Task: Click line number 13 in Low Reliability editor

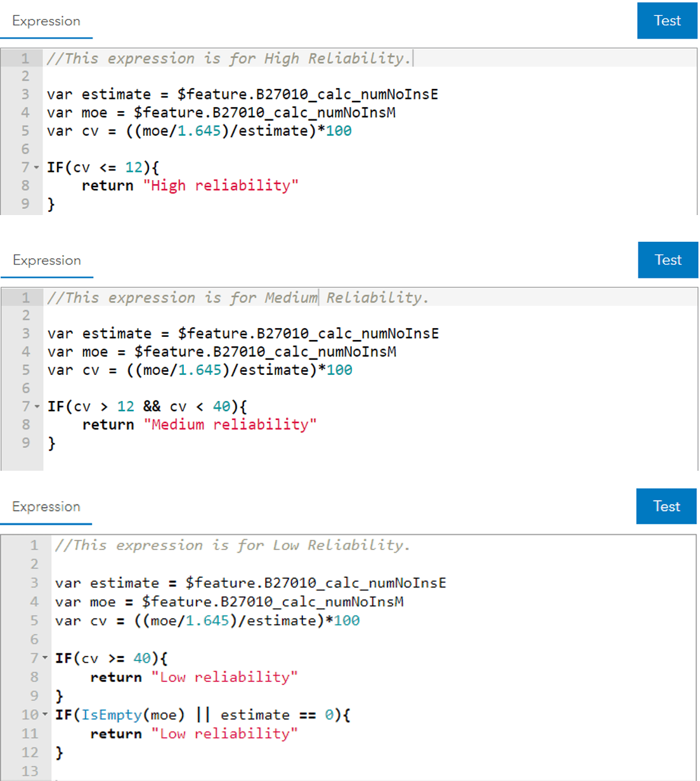Action: click(30, 771)
